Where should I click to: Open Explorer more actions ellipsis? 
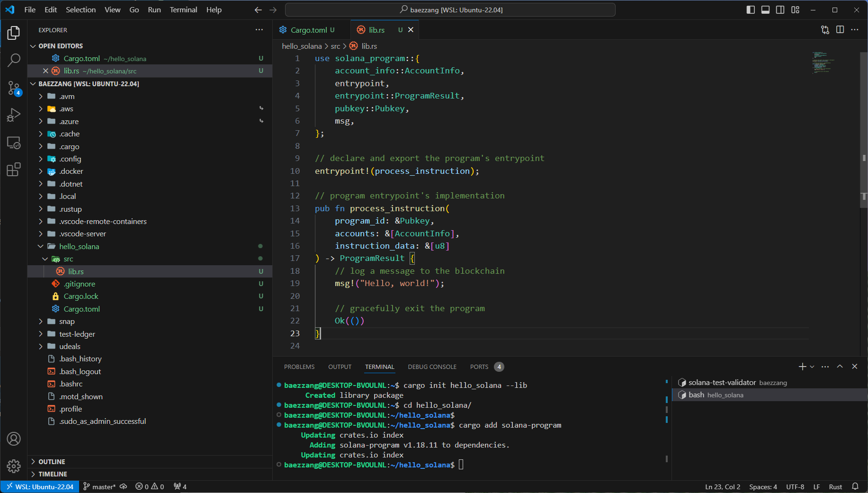259,30
